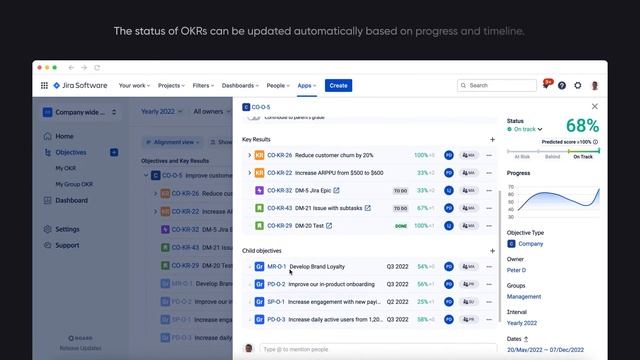Click the Create button
This screenshot has height=360, width=640.
point(338,85)
